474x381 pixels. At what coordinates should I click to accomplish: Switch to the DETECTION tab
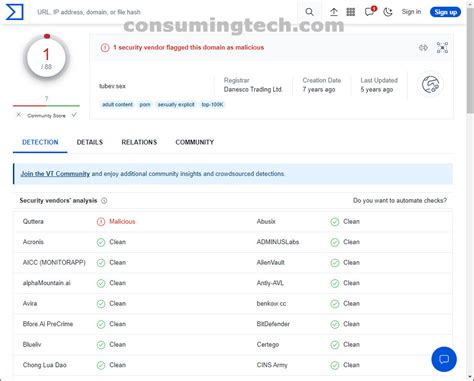click(x=40, y=142)
